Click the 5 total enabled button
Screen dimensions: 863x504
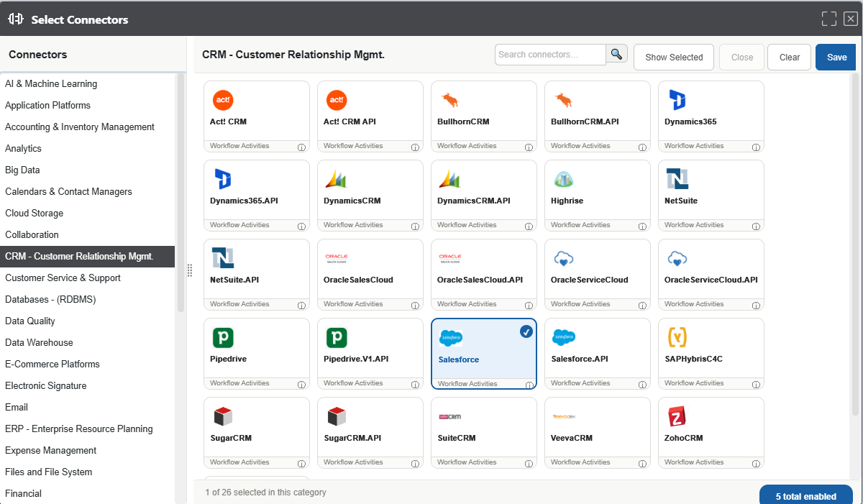pyautogui.click(x=806, y=496)
